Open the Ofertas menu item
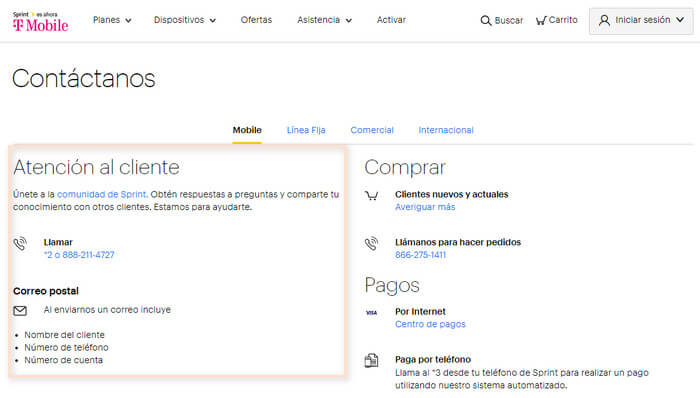 coord(256,20)
